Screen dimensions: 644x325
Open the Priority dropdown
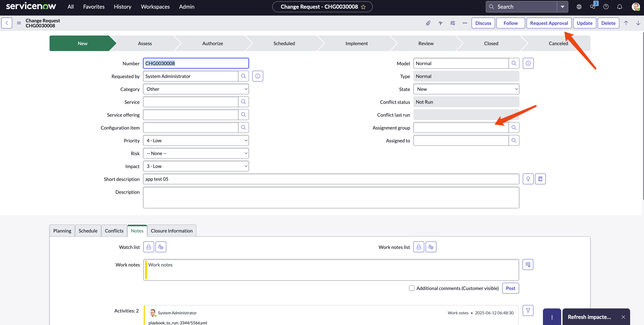(196, 141)
